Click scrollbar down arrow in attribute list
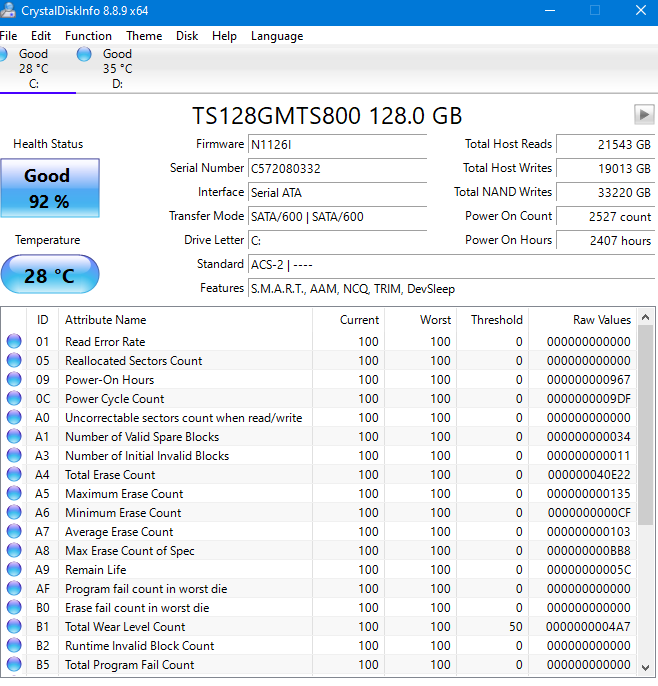The height and width of the screenshot is (686, 658). 645,667
